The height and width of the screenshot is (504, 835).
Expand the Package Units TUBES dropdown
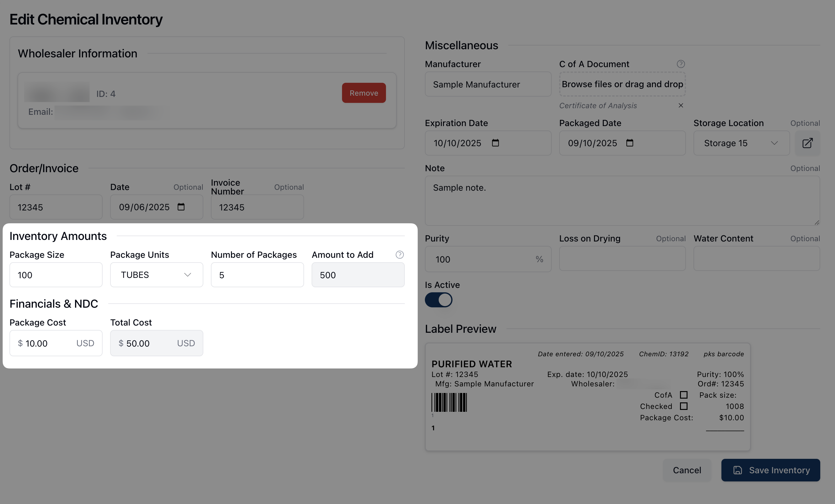click(x=157, y=275)
